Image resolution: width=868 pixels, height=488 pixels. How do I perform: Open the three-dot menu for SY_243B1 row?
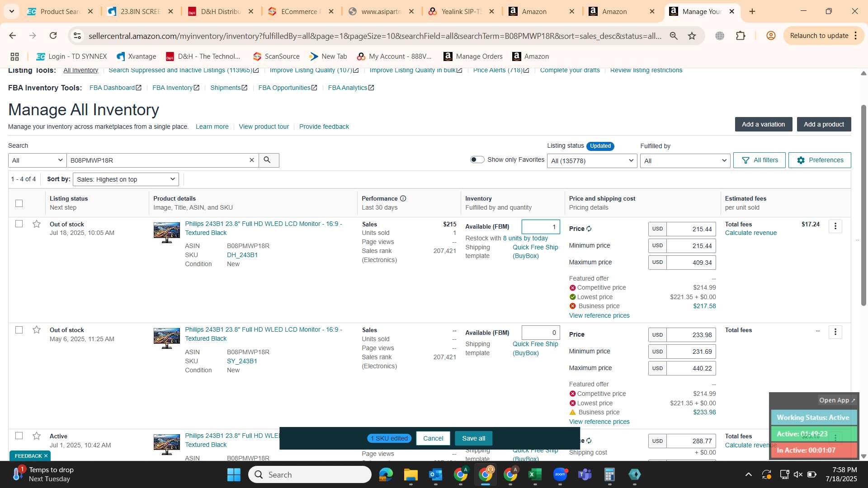pyautogui.click(x=835, y=332)
